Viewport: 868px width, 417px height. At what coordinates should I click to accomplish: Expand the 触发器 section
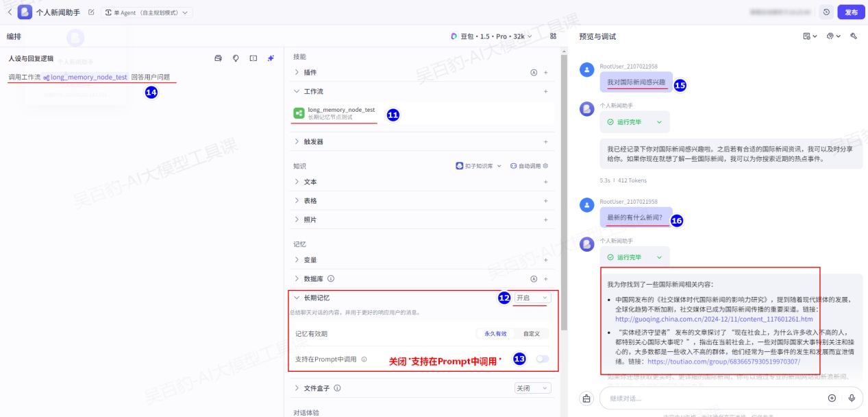[313, 142]
